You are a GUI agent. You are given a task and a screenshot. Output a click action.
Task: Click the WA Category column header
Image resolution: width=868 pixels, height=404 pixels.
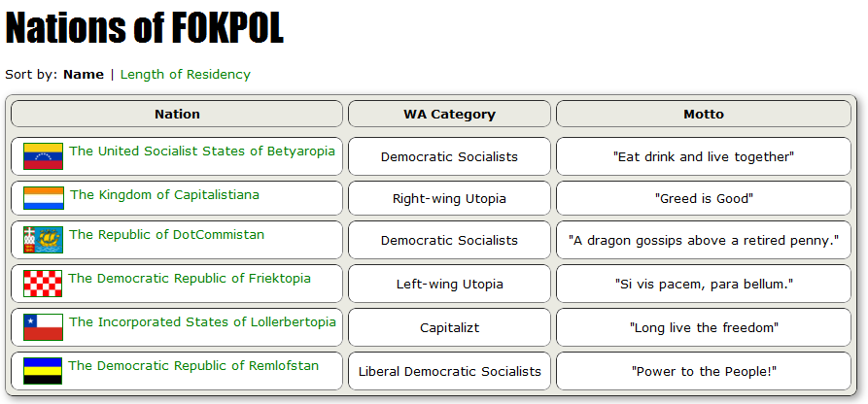click(x=449, y=114)
